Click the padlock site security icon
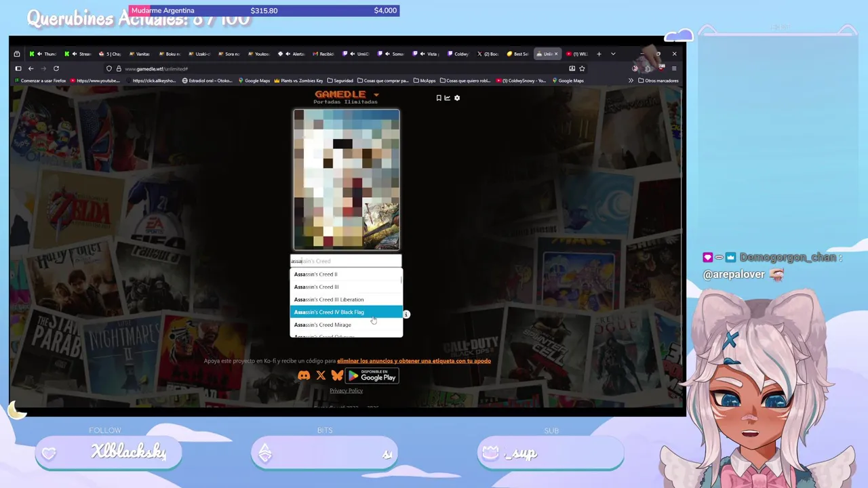868x488 pixels. click(118, 68)
